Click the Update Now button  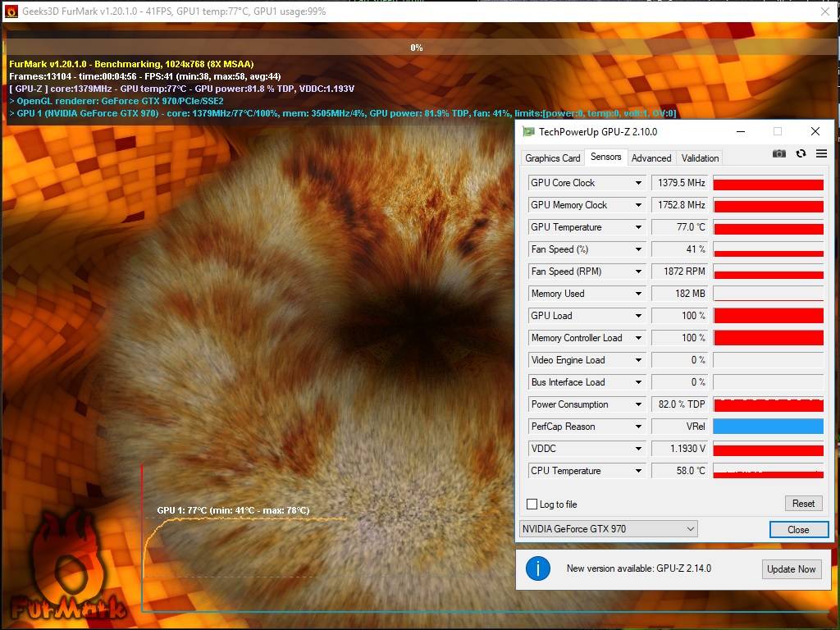(x=791, y=569)
